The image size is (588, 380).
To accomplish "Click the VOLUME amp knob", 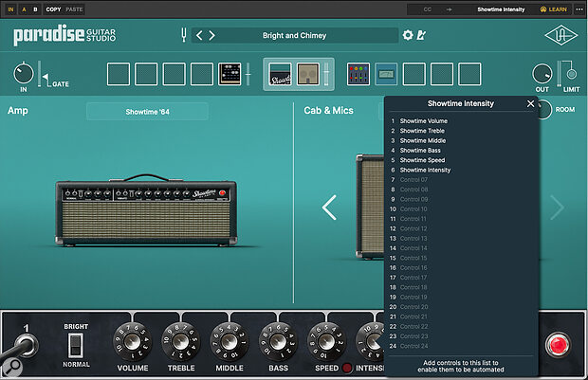I will tap(133, 342).
